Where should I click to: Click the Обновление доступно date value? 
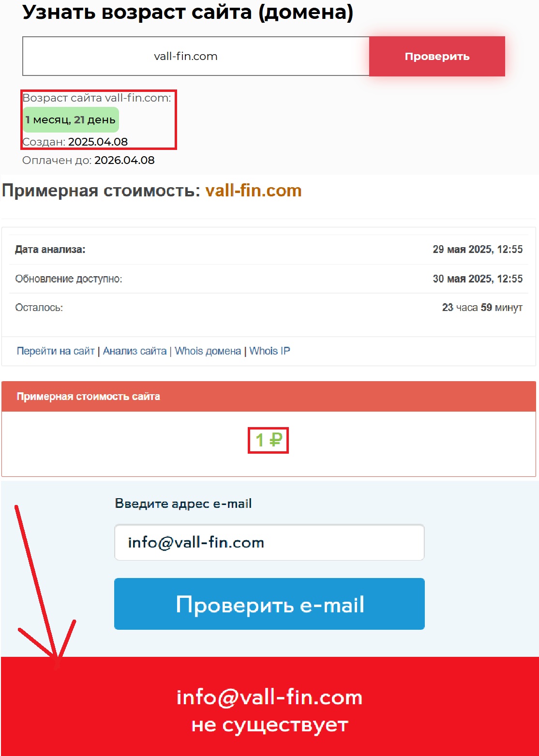(478, 279)
